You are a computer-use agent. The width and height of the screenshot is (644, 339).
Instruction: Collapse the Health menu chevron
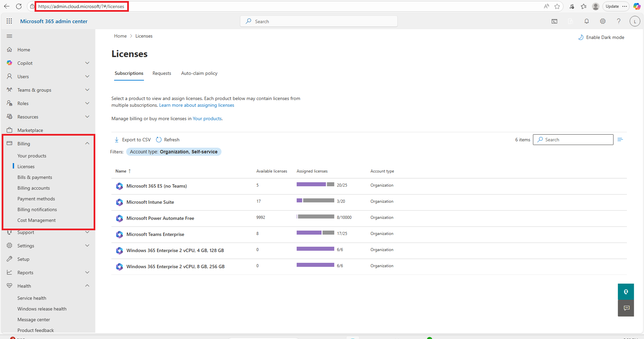pyautogui.click(x=87, y=286)
